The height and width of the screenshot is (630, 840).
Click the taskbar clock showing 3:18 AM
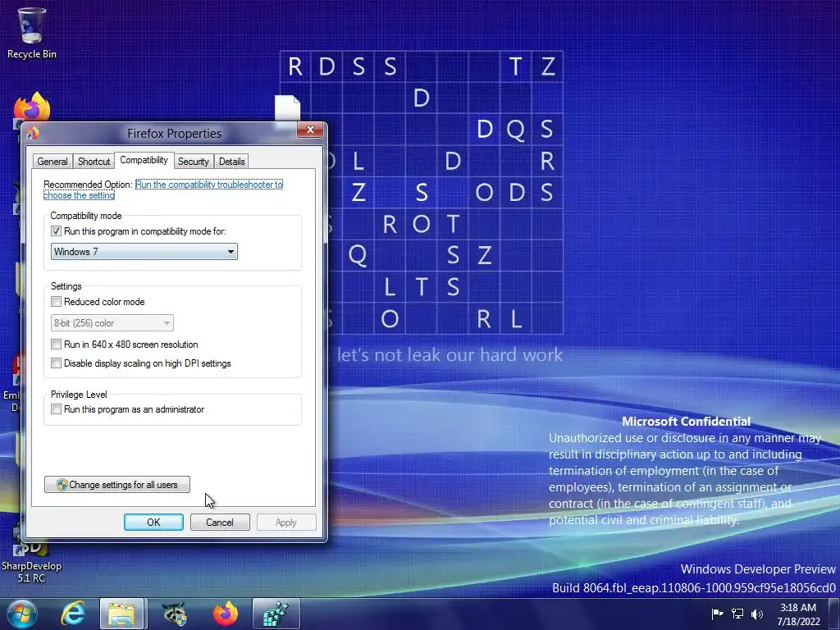pos(798,614)
